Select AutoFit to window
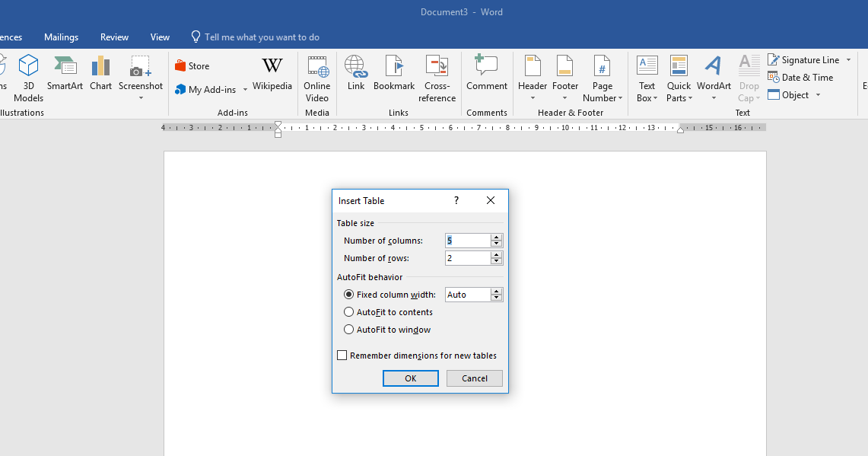This screenshot has height=456, width=868. click(348, 330)
